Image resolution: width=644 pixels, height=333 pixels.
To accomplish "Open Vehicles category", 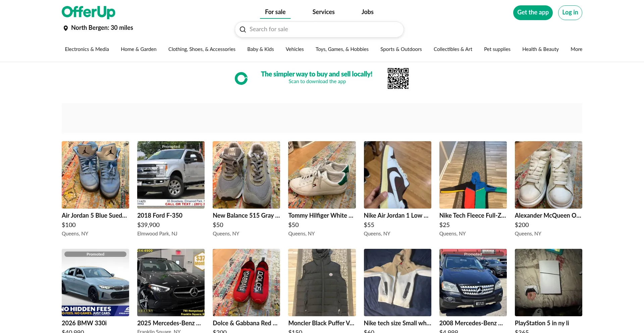I will point(295,49).
